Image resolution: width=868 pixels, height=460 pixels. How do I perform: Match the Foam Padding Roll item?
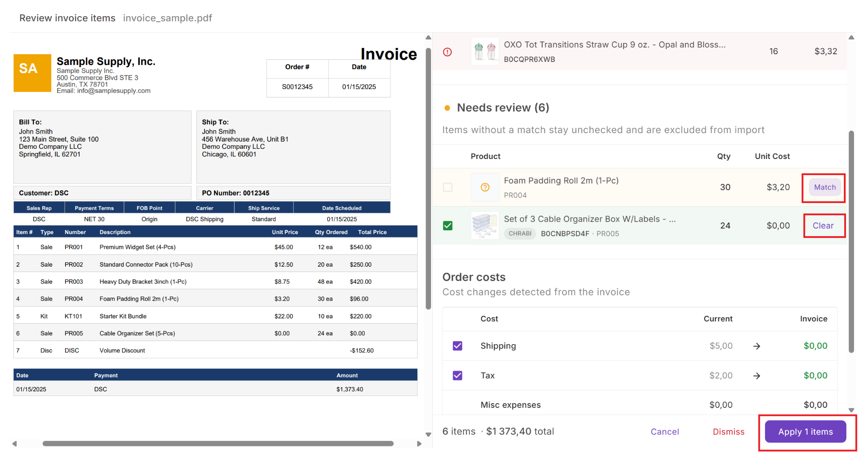[x=824, y=187]
